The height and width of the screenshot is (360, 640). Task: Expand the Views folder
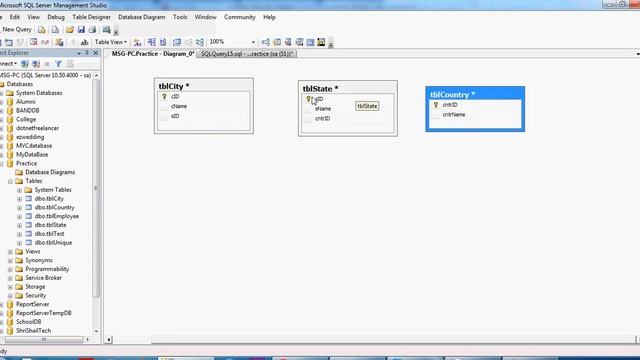[x=10, y=252]
